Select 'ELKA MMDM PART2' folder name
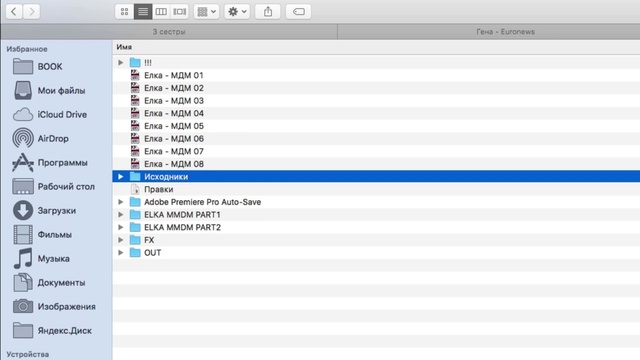 (x=182, y=227)
